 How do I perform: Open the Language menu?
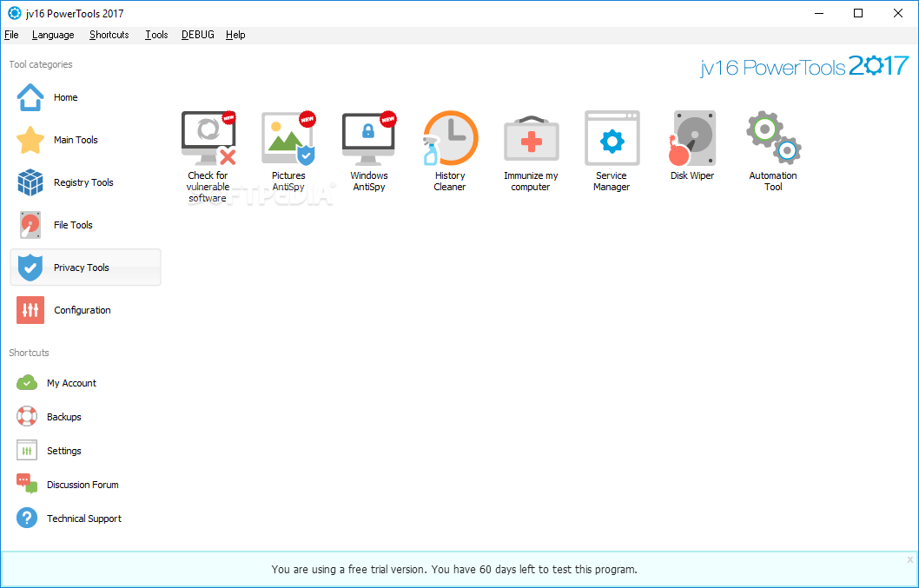point(53,35)
